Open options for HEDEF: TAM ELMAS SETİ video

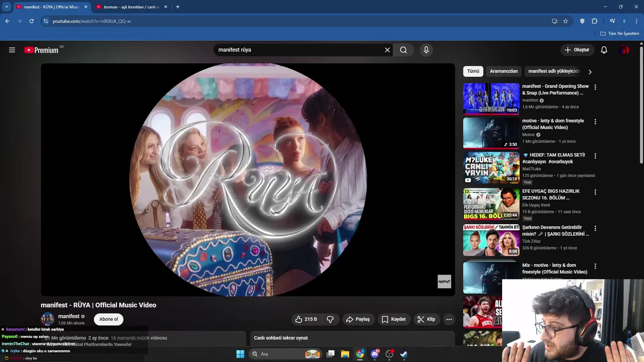click(x=595, y=156)
